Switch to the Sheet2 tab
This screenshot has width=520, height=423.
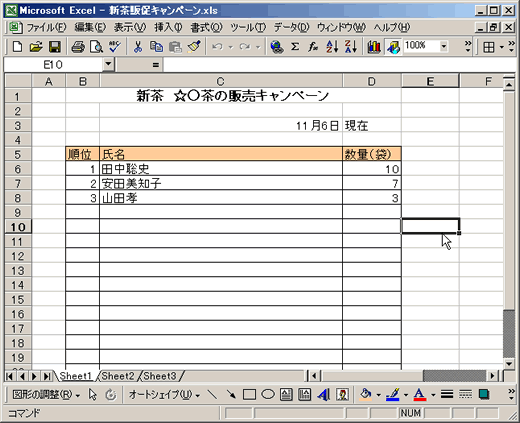click(x=118, y=376)
